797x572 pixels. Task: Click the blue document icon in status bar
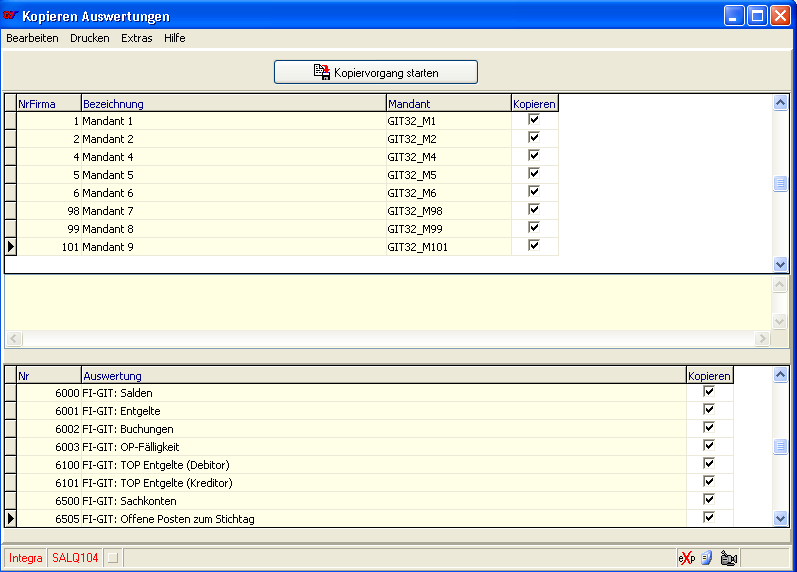(706, 558)
